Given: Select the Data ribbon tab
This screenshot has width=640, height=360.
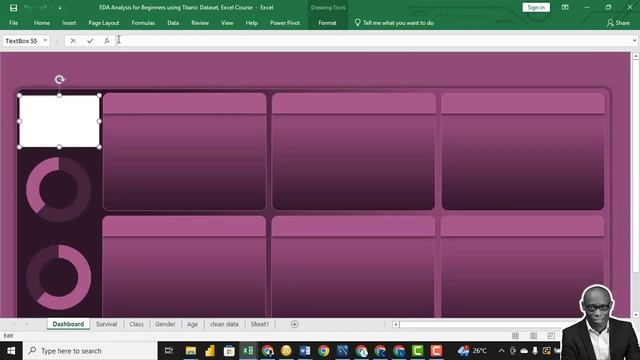Looking at the screenshot, I should pos(173,23).
